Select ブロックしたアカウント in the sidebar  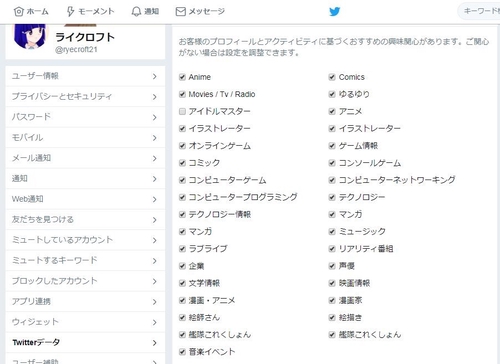coord(85,281)
